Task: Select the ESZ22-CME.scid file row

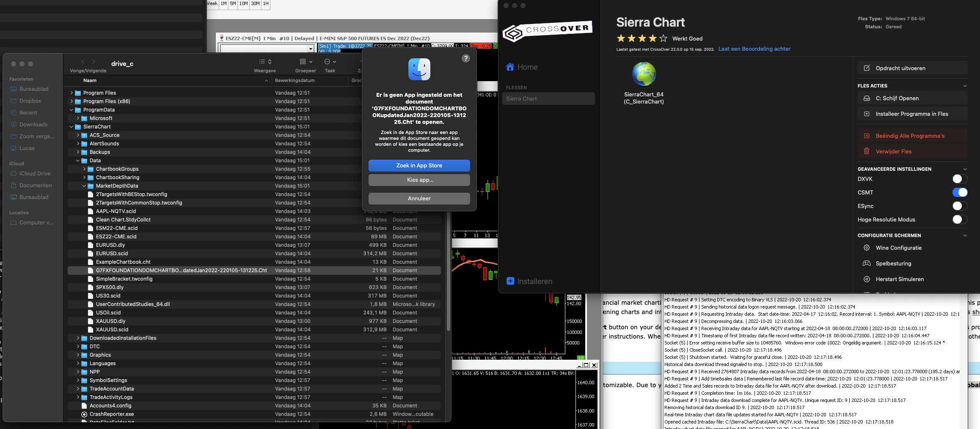Action: point(254,237)
